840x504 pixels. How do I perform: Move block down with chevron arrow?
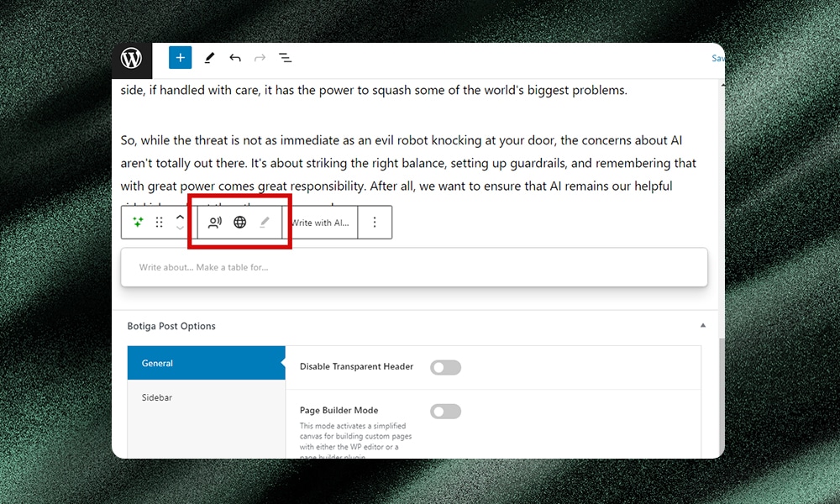point(180,228)
